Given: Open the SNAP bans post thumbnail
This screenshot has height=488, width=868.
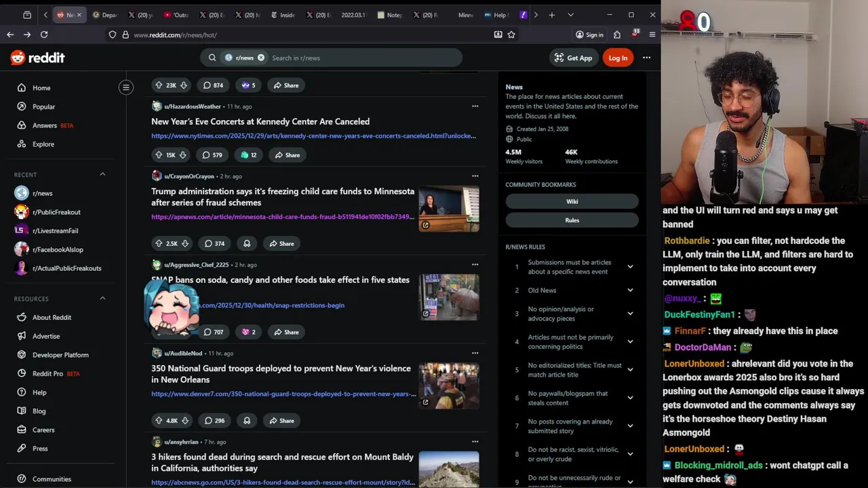Looking at the screenshot, I should (449, 297).
